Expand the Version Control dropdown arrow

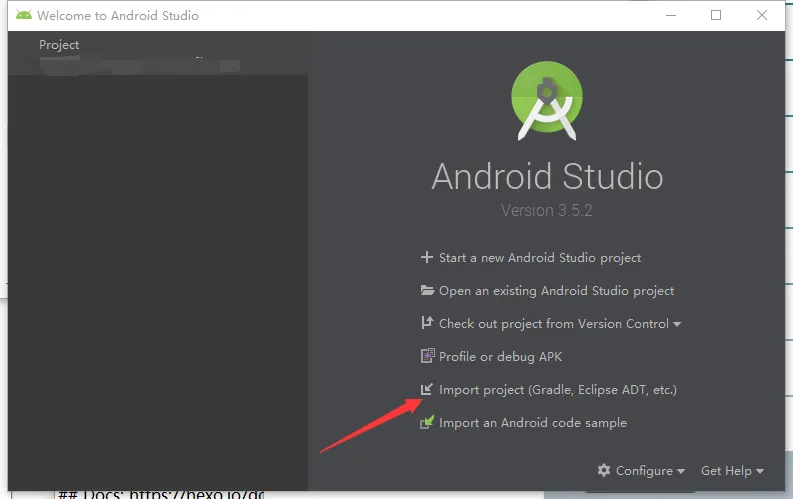pos(677,325)
